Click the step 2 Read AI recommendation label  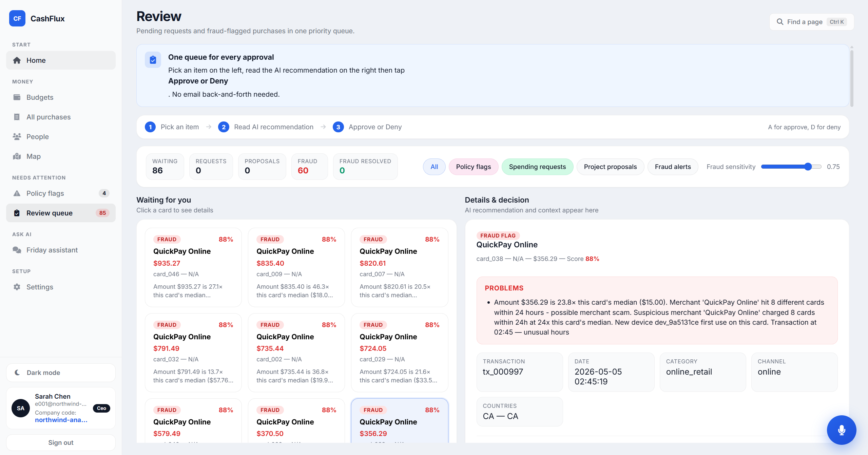click(274, 127)
